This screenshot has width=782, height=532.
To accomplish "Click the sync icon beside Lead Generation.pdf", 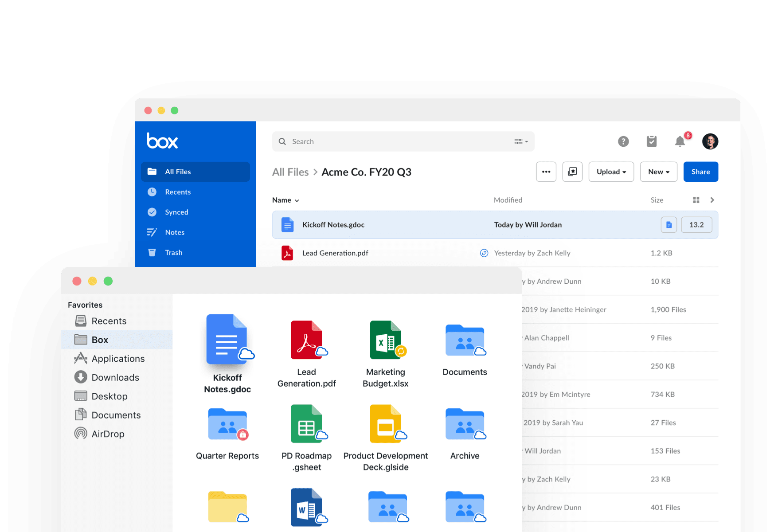I will point(484,253).
